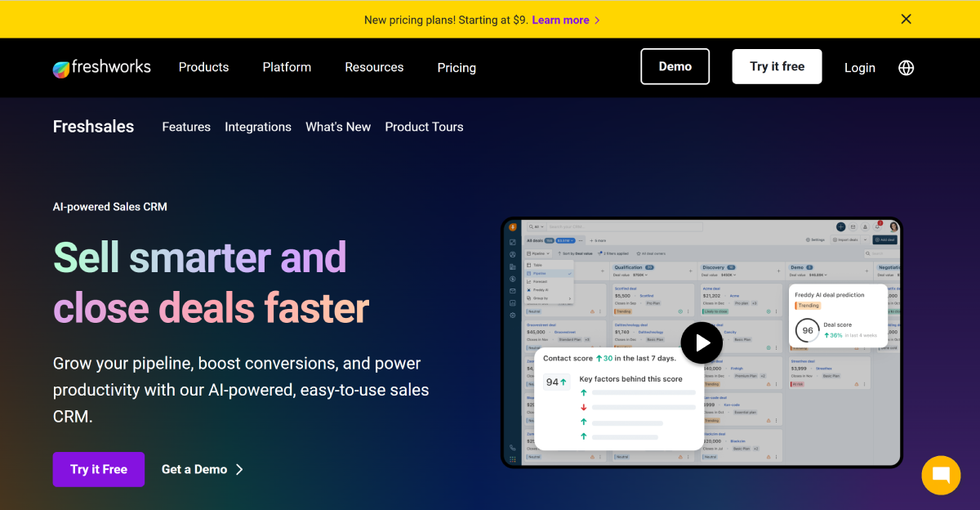Click the outlined Demo button
Image resolution: width=980 pixels, height=510 pixels.
pyautogui.click(x=675, y=67)
